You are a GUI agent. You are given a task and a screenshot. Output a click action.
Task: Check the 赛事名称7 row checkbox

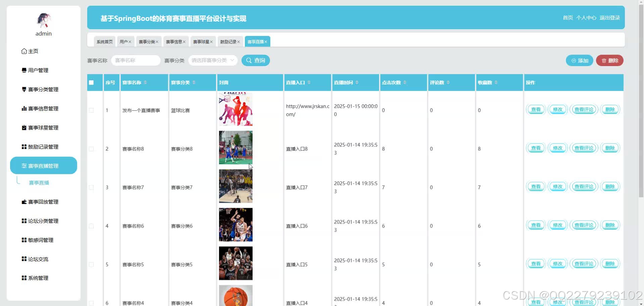pyautogui.click(x=91, y=188)
